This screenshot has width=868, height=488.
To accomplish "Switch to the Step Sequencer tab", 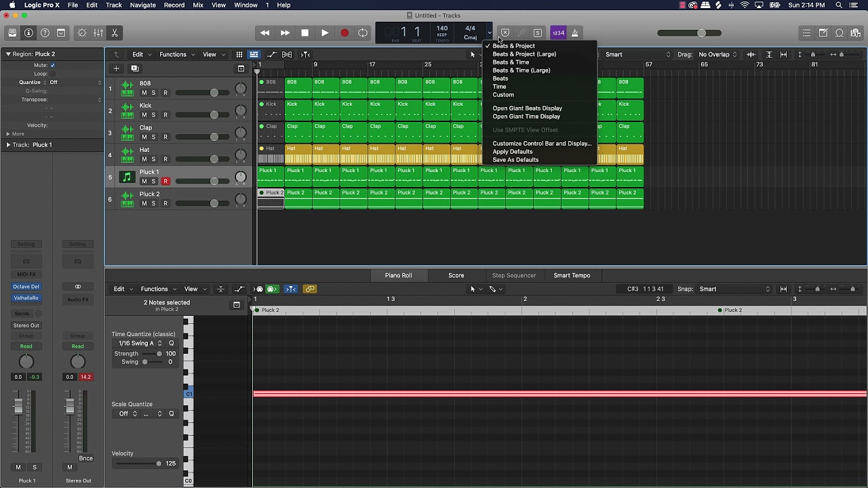I will click(x=514, y=275).
